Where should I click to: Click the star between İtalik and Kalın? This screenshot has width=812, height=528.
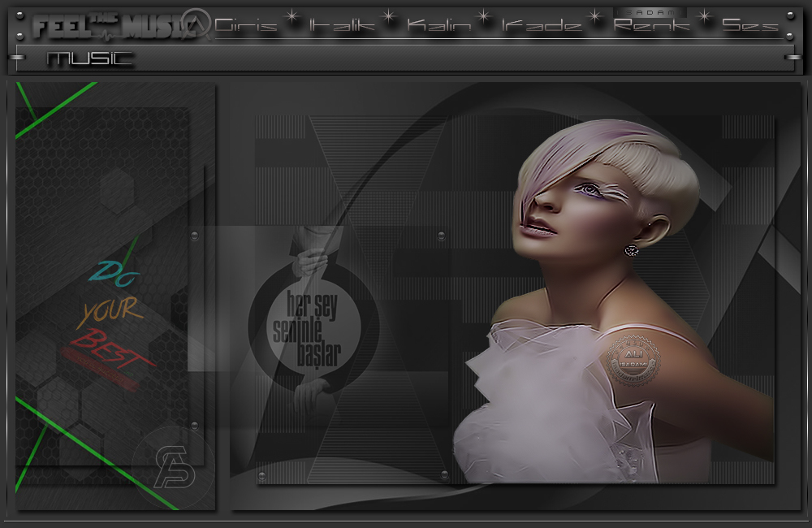point(389,17)
